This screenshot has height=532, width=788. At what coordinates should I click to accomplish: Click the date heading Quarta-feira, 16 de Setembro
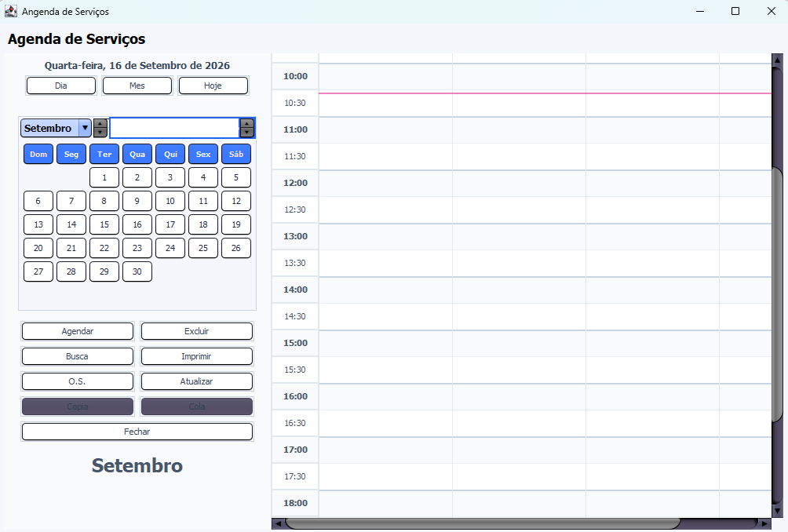[137, 65]
